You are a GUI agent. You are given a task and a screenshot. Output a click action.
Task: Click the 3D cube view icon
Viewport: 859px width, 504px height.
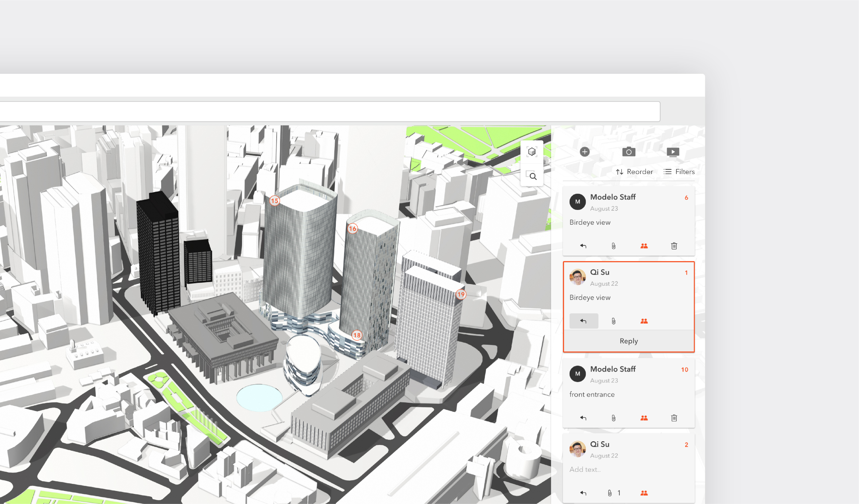coord(531,152)
